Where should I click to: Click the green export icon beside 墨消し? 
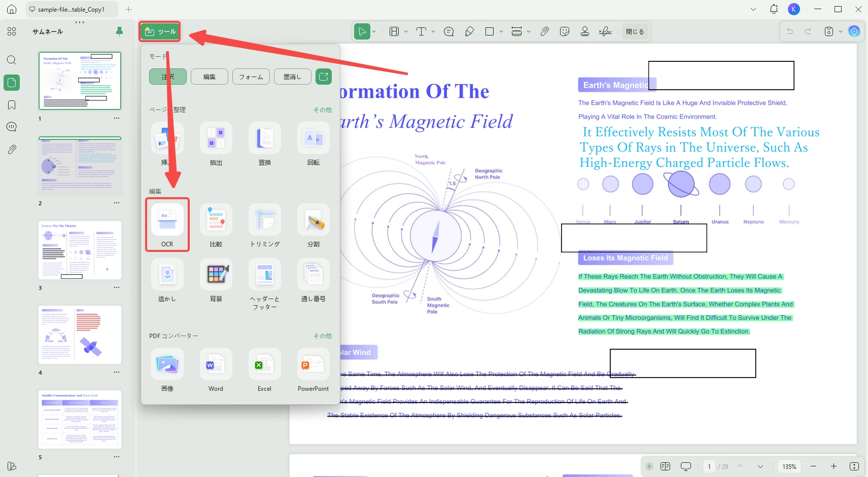tap(324, 77)
